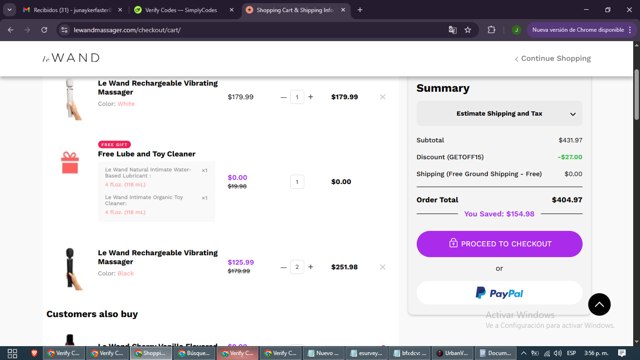Click the Proceed to Checkout button
Image resolution: width=640 pixels, height=360 pixels.
coord(499,244)
